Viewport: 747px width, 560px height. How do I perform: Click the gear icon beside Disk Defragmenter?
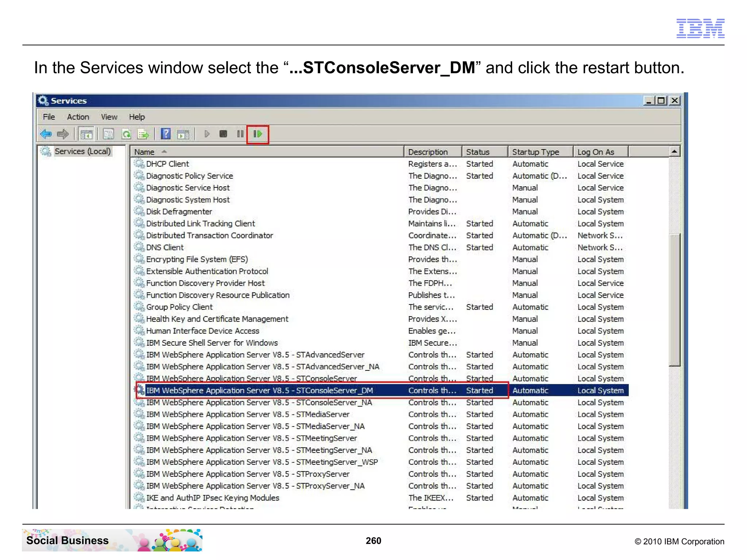[x=139, y=211]
